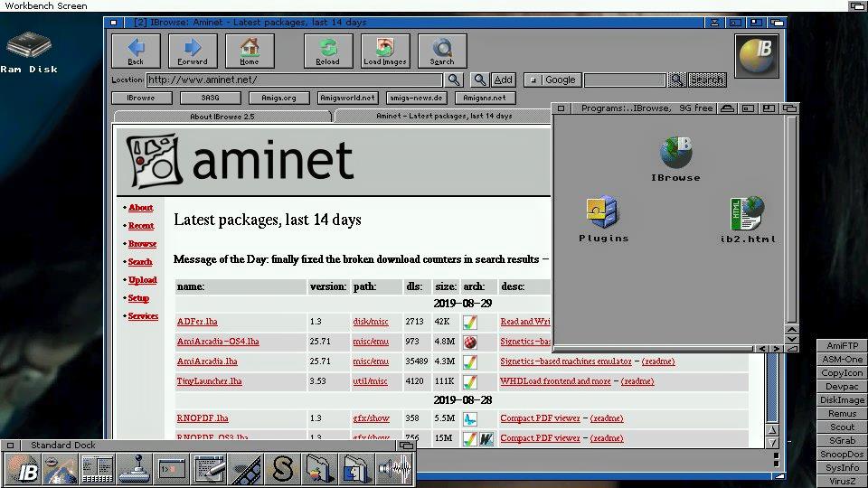Open the shell prompt icon in the dock
This screenshot has height=488, width=868.
point(172,469)
